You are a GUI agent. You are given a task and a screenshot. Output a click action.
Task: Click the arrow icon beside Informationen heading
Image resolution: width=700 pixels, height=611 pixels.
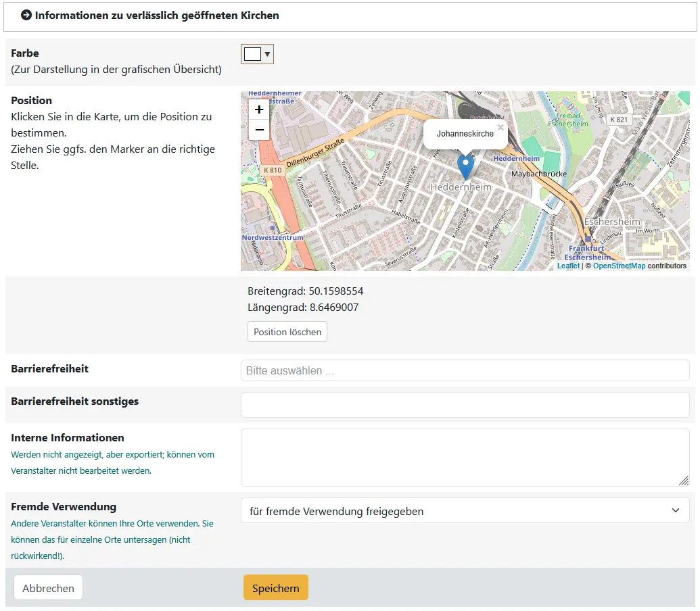click(26, 15)
